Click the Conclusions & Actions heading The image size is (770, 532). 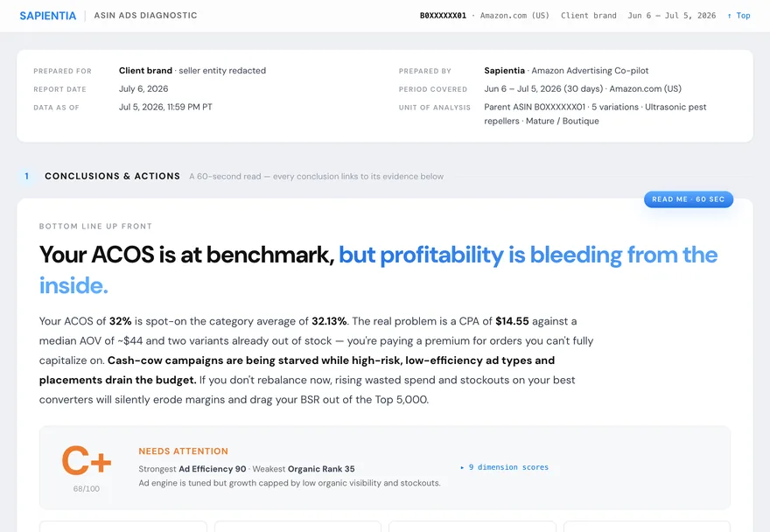(x=113, y=177)
